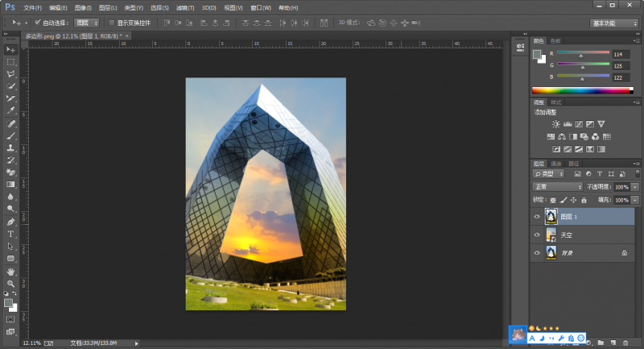Select the Eyedropper tool

coord(10,110)
